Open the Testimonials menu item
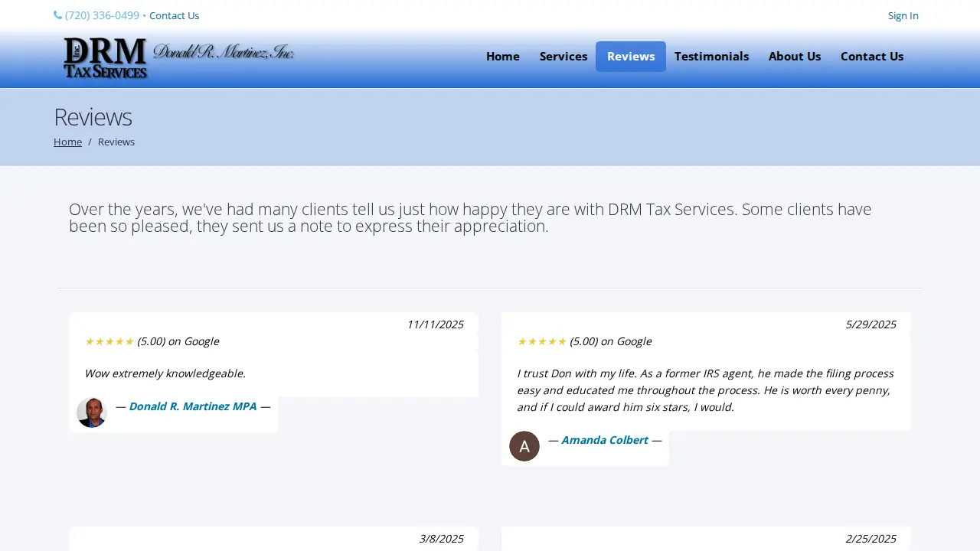 712,57
